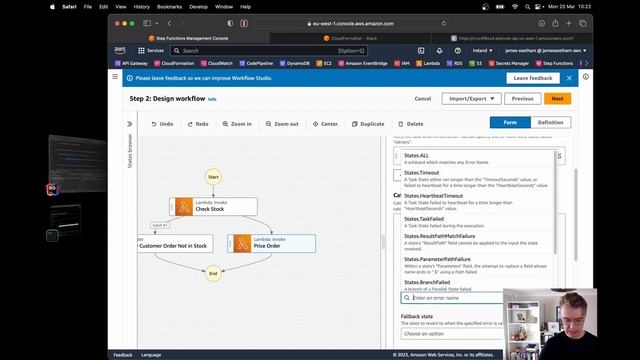
Task: Click the Leave feedback button
Action: click(x=533, y=78)
